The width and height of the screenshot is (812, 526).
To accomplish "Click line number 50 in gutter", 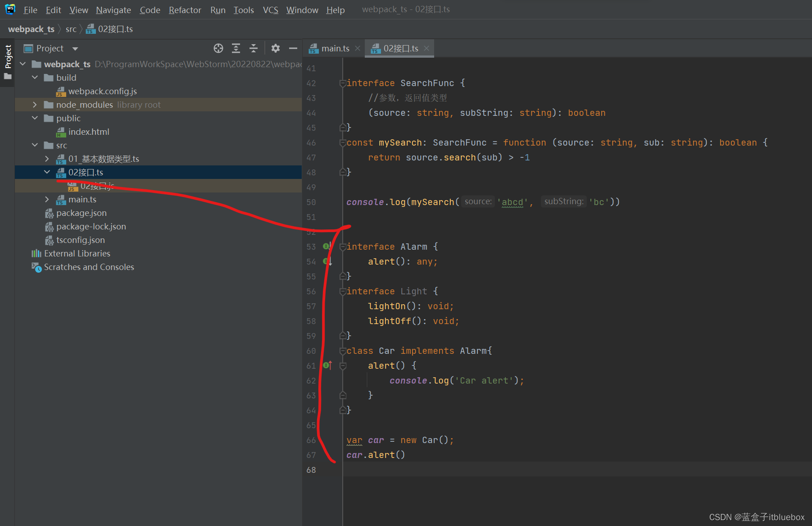I will [x=311, y=202].
